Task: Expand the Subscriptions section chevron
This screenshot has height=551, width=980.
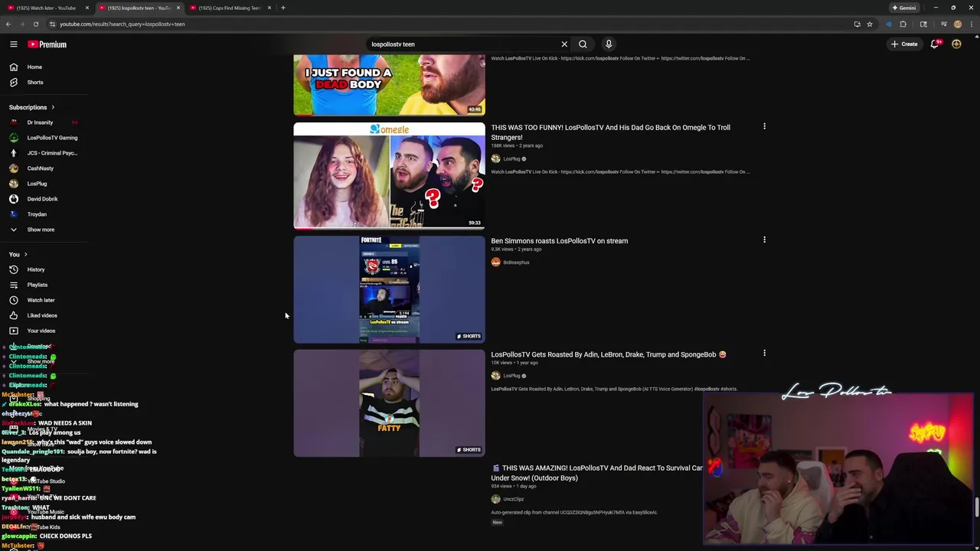Action: click(53, 107)
